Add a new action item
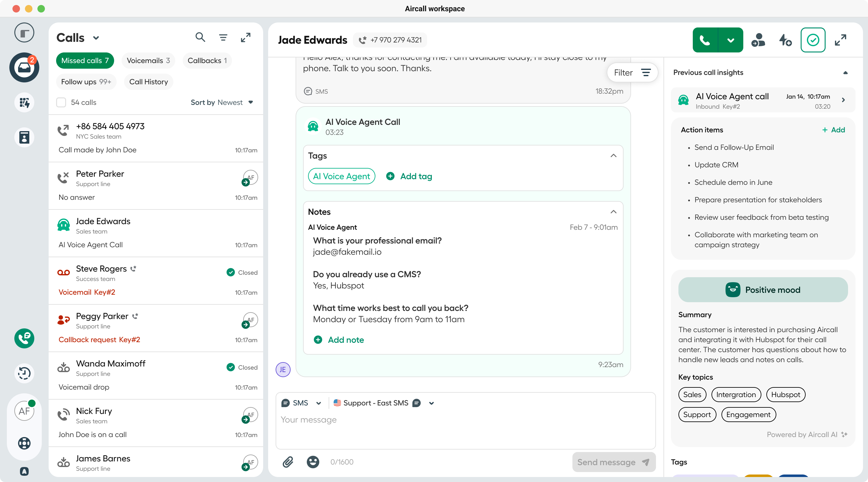This screenshot has width=868, height=482. pos(834,130)
